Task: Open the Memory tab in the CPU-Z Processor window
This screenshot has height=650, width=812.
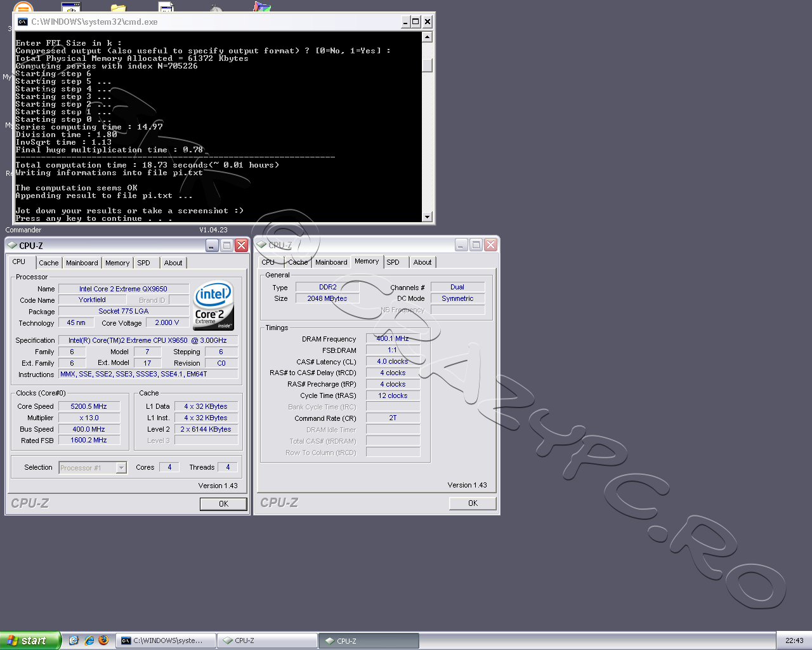Action: 117,263
